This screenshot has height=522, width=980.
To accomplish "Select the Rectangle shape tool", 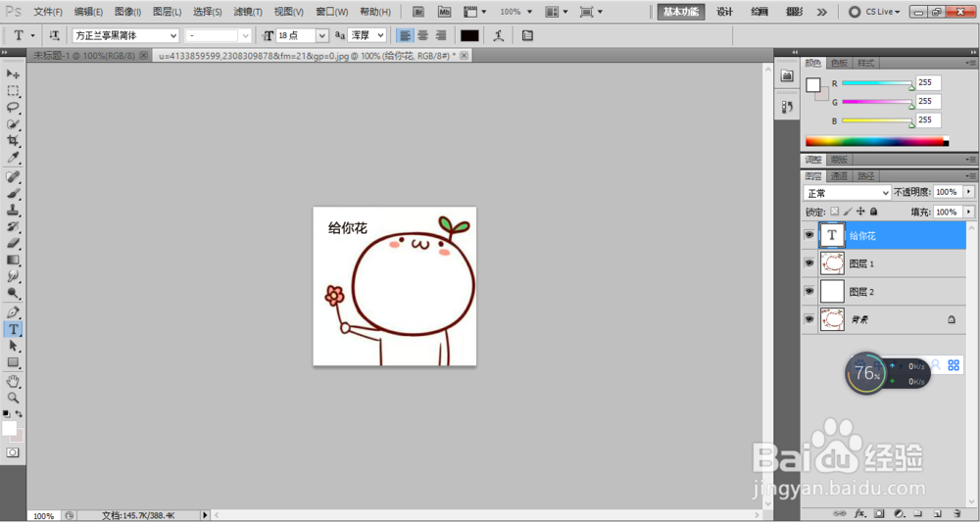I will pos(13,362).
